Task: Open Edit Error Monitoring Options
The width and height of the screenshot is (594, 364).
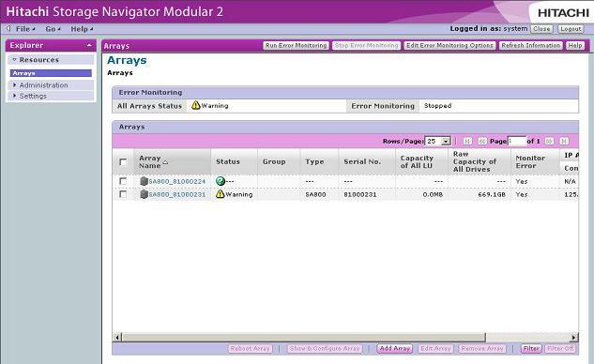Action: click(x=449, y=45)
